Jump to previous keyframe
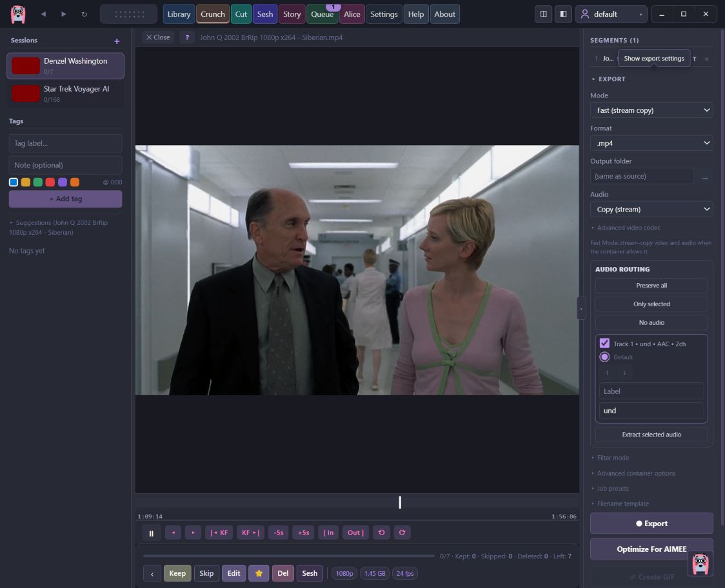This screenshot has height=588, width=725. point(219,533)
